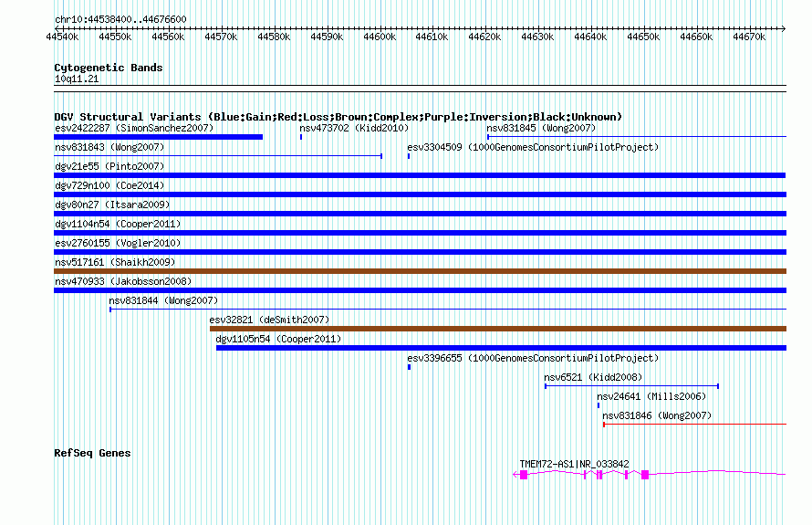
Task: Open esv3396655 1000GenomesConsortiumPilotProject label
Action: (533, 358)
